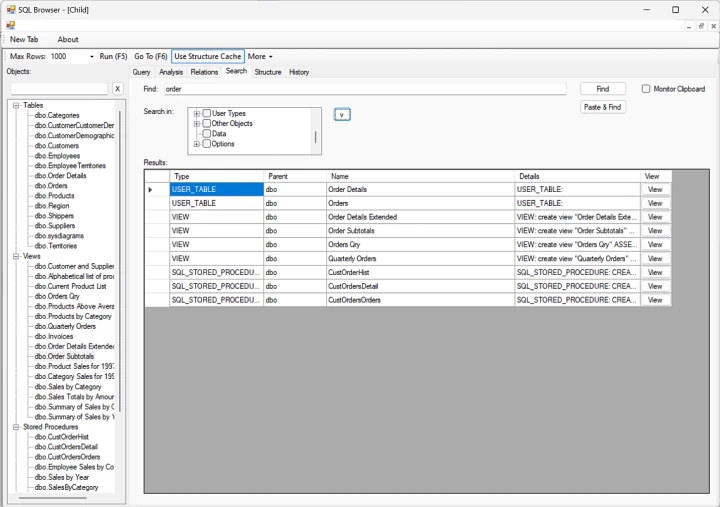
Task: Expand the User Types node
Action: pyautogui.click(x=197, y=113)
